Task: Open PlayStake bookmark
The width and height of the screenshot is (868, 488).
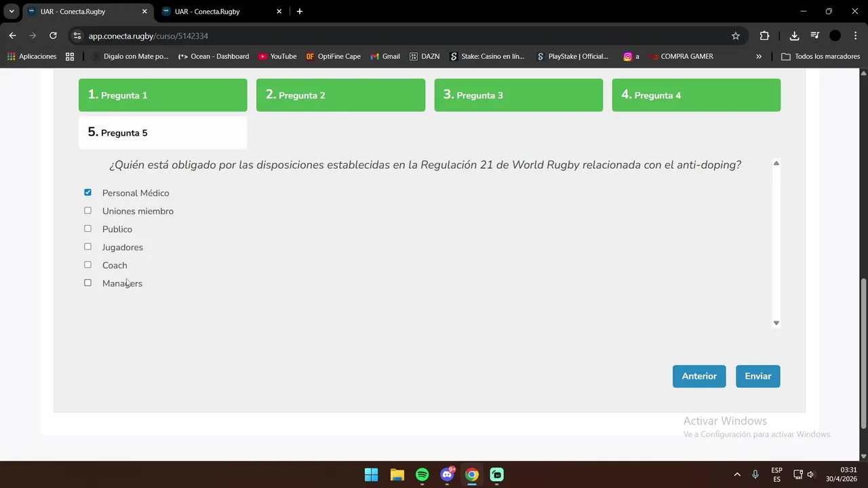Action: (573, 56)
